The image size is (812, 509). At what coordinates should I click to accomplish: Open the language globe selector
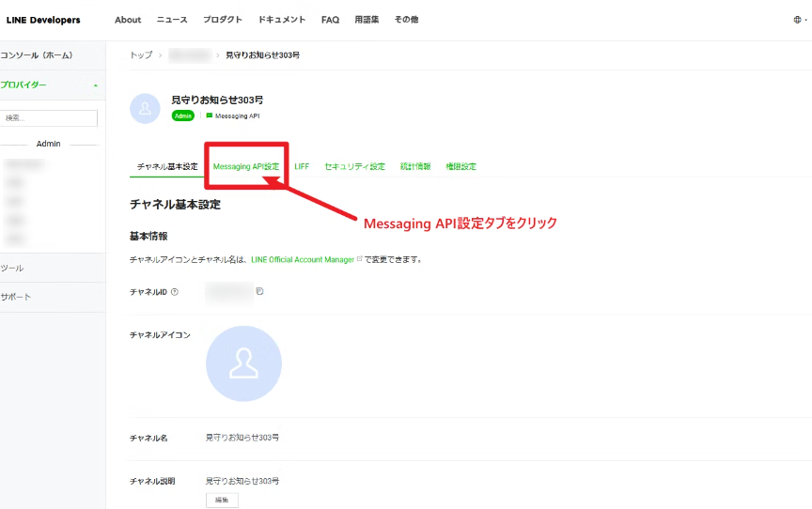(x=800, y=20)
